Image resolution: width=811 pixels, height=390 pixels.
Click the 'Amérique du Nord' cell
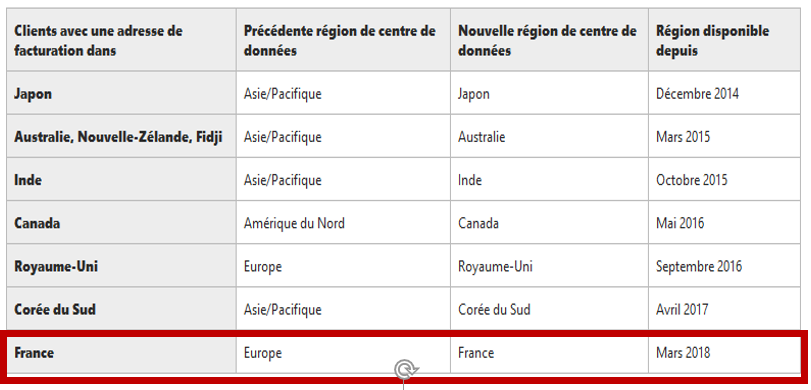[x=343, y=223]
